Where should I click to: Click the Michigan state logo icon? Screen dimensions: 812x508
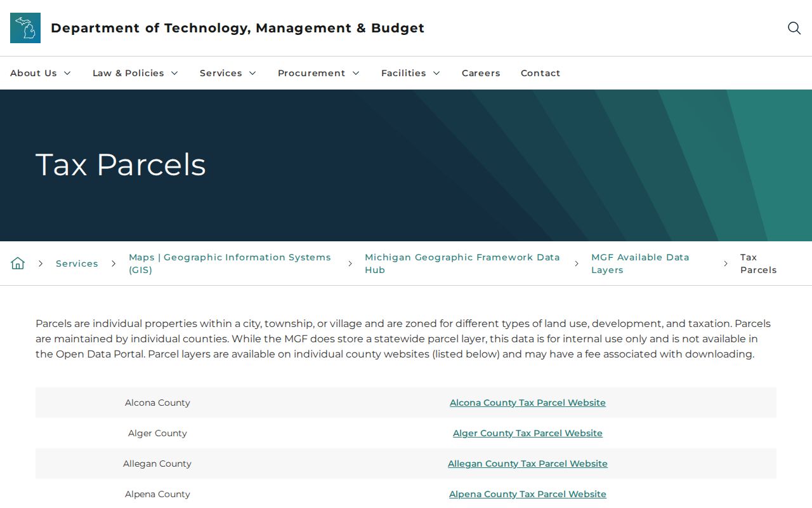(x=25, y=28)
